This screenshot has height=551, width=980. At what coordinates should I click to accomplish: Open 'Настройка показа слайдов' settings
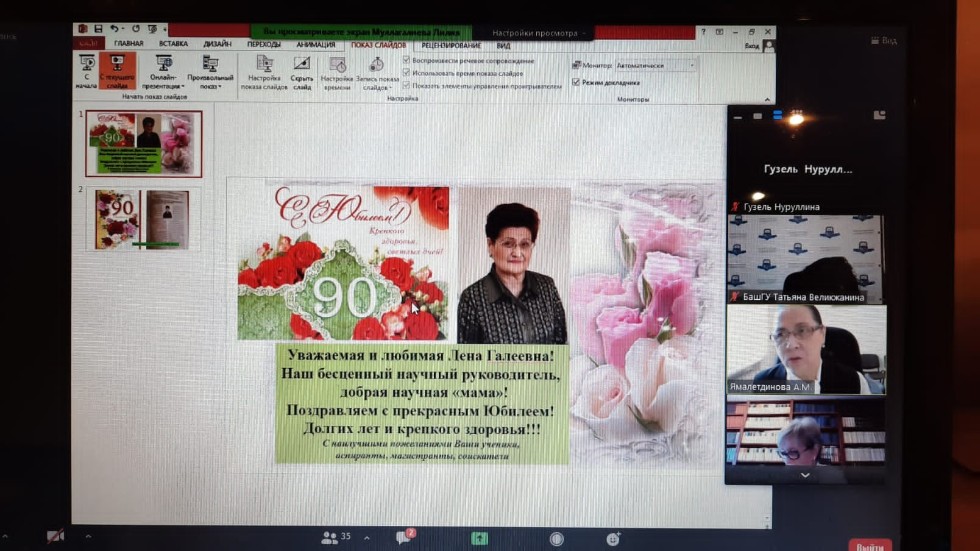coord(264,72)
